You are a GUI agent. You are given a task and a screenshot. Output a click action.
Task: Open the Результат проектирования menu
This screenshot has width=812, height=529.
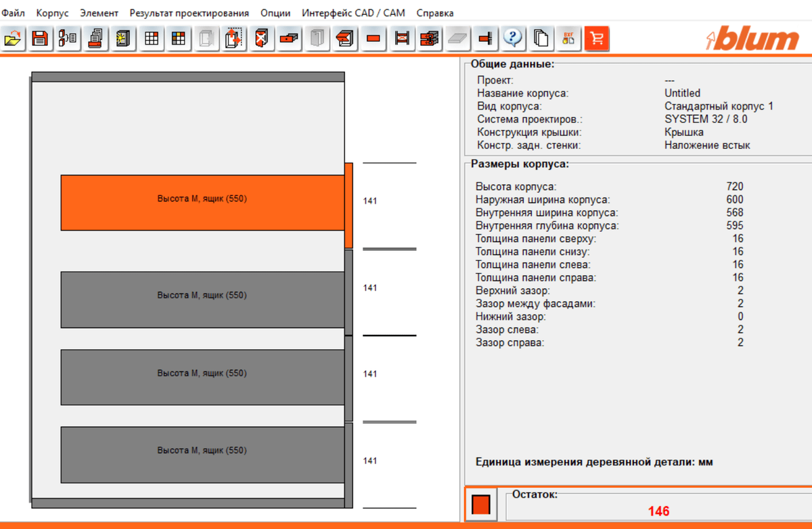[x=189, y=13]
